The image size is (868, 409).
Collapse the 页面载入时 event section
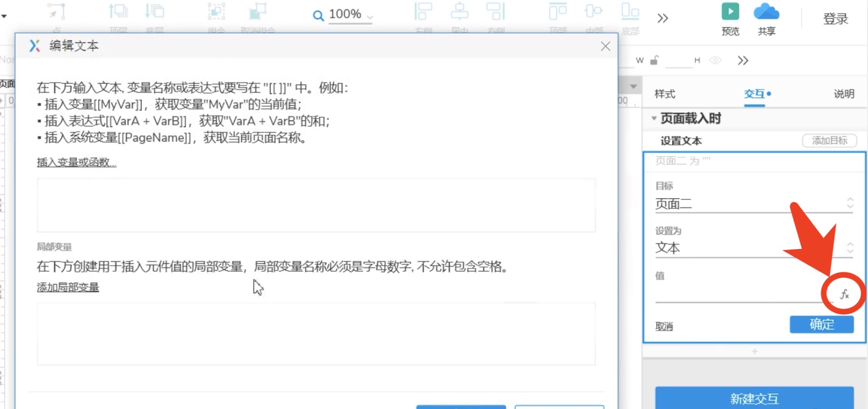pos(654,118)
